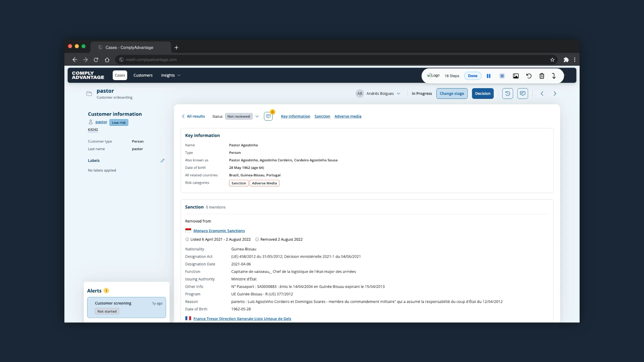Click the 18 Steps counter
This screenshot has height=362, width=644.
(452, 76)
